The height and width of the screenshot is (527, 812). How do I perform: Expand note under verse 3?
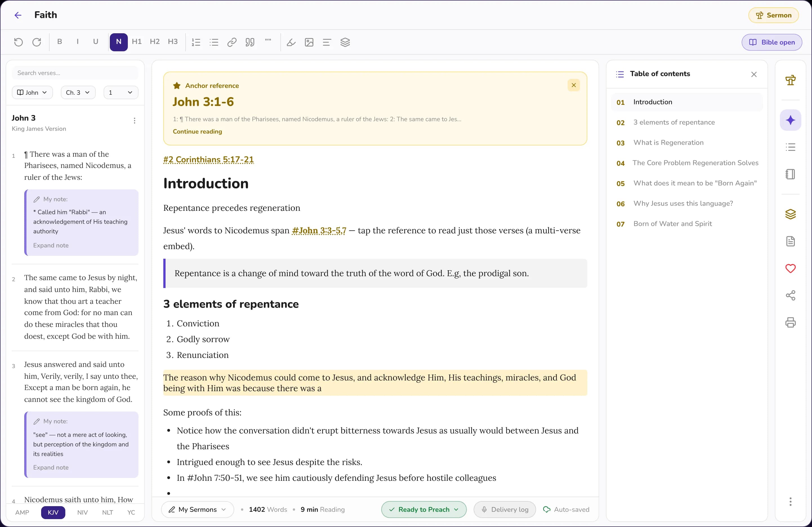[x=51, y=467]
